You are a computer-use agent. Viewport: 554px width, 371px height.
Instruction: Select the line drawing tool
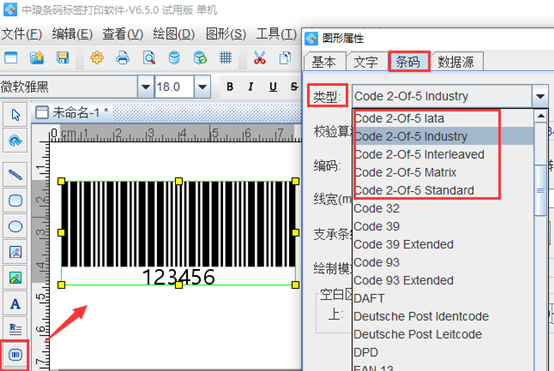[x=15, y=175]
